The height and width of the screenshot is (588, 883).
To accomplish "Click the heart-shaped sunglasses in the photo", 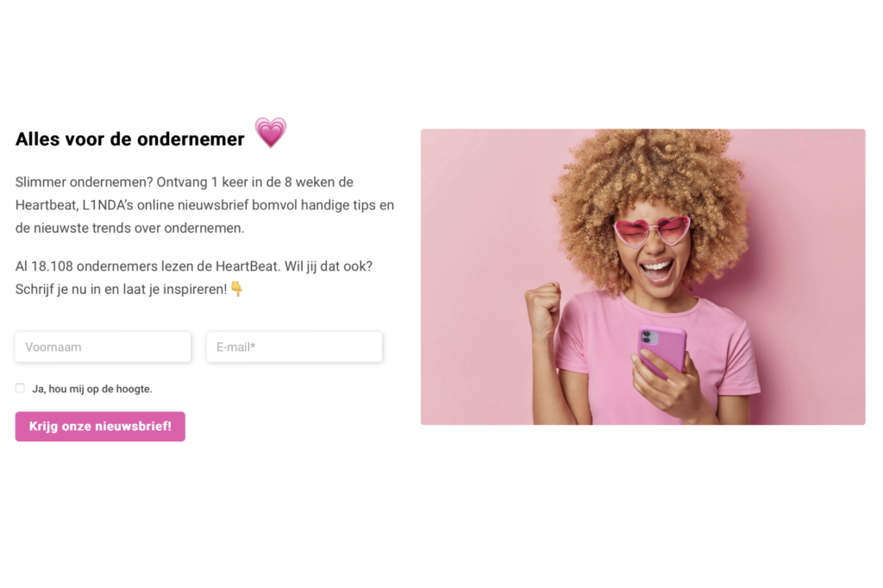I will pyautogui.click(x=652, y=231).
